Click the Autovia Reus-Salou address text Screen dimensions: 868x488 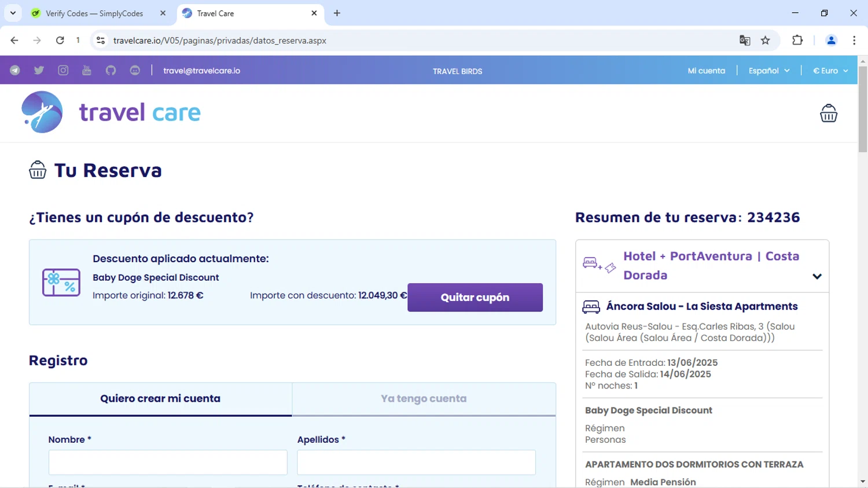[x=690, y=332]
